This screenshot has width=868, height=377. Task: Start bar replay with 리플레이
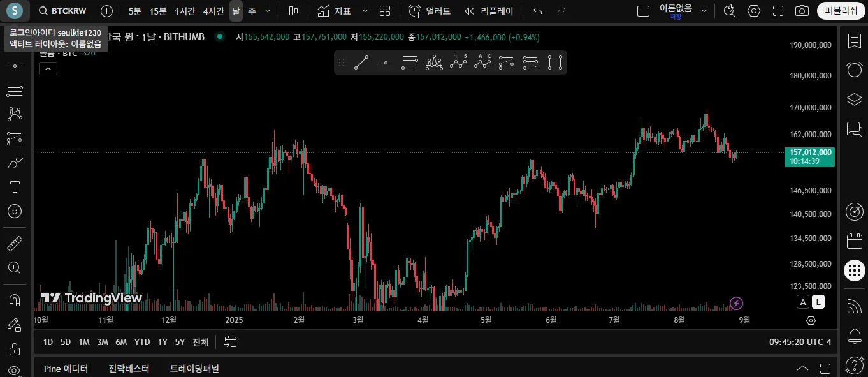[489, 11]
